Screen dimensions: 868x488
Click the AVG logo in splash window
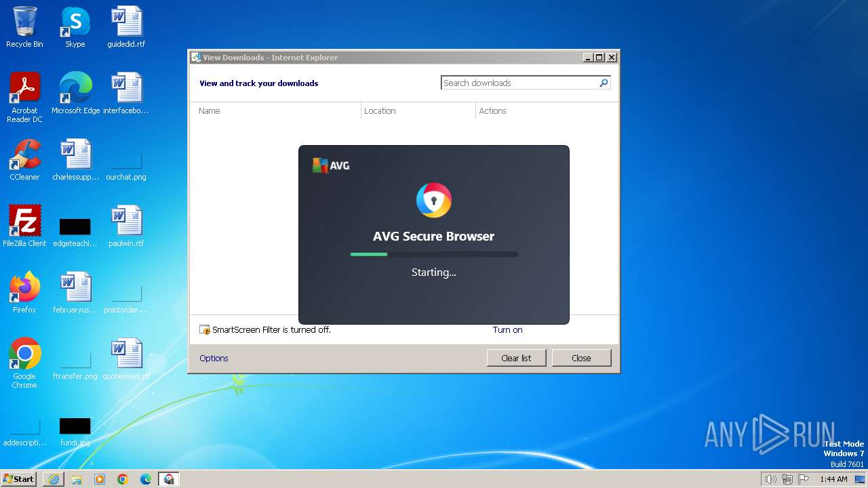click(x=331, y=165)
